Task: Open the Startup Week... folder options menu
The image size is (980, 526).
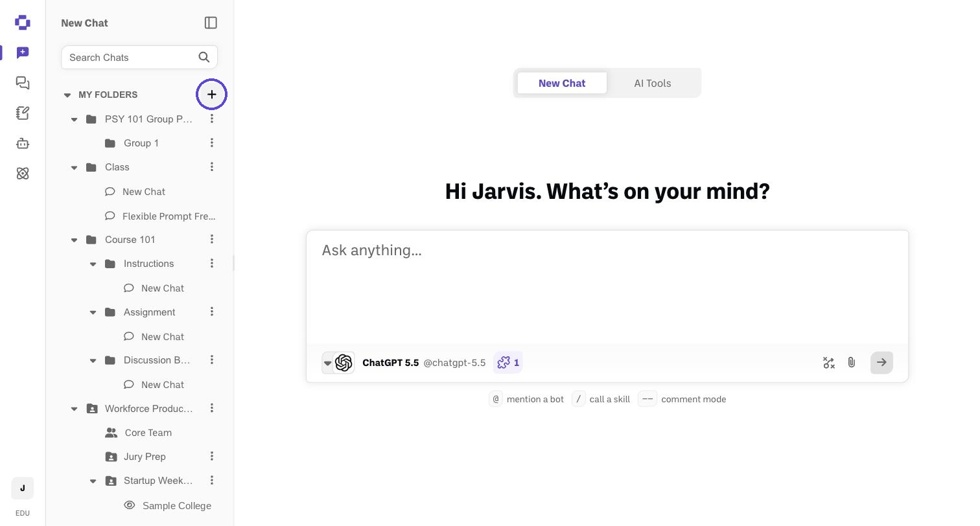Action: click(211, 480)
